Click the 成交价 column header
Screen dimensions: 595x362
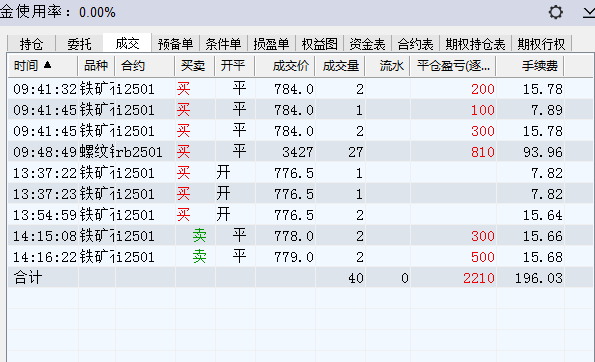point(285,66)
